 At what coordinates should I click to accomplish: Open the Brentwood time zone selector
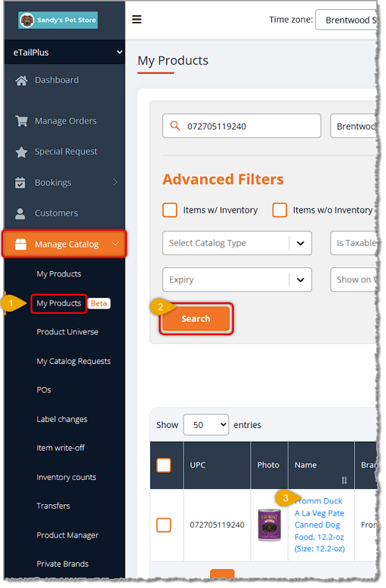click(x=346, y=20)
